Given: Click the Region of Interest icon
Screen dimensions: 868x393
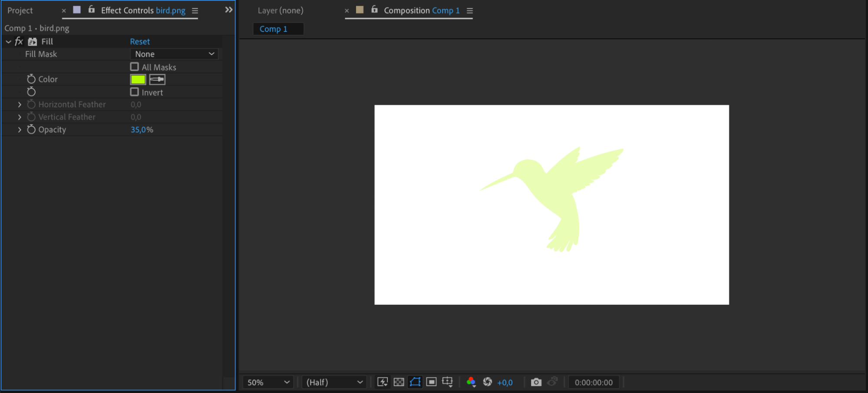Looking at the screenshot, I should [x=431, y=382].
